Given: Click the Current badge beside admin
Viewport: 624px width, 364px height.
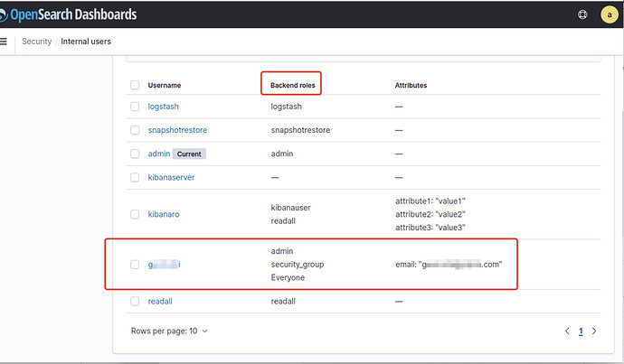Looking at the screenshot, I should pos(189,154).
